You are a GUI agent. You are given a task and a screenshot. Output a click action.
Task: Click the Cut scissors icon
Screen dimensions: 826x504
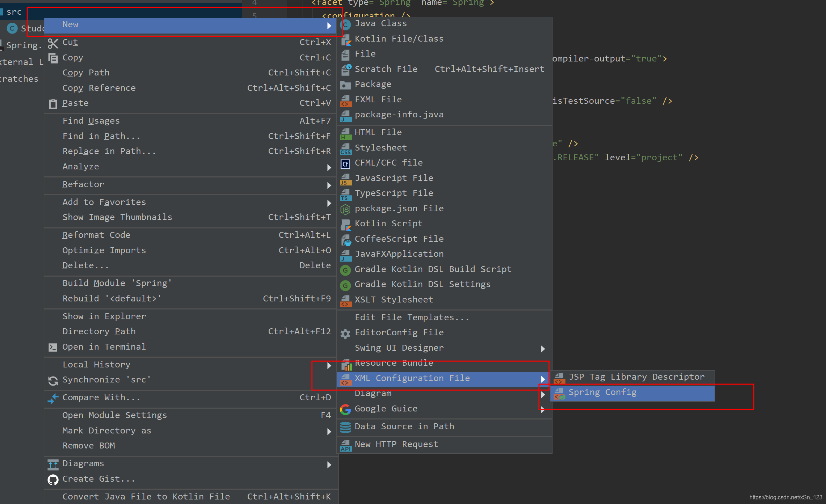coord(53,43)
